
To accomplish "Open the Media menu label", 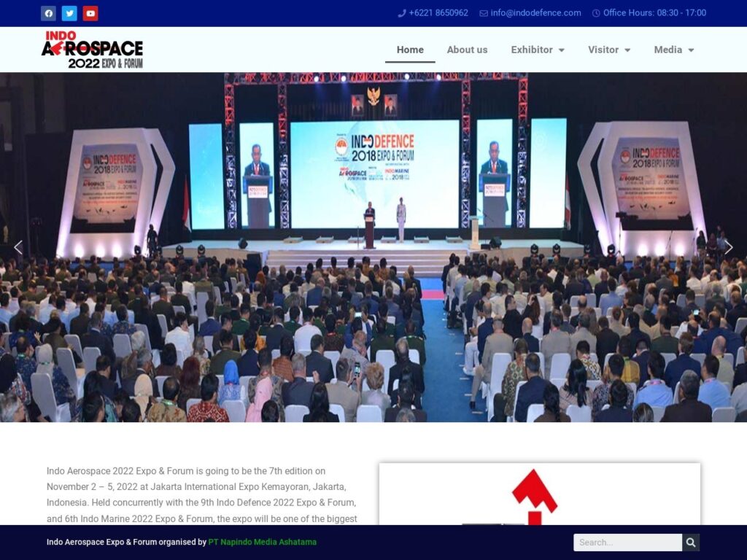I will pyautogui.click(x=668, y=50).
